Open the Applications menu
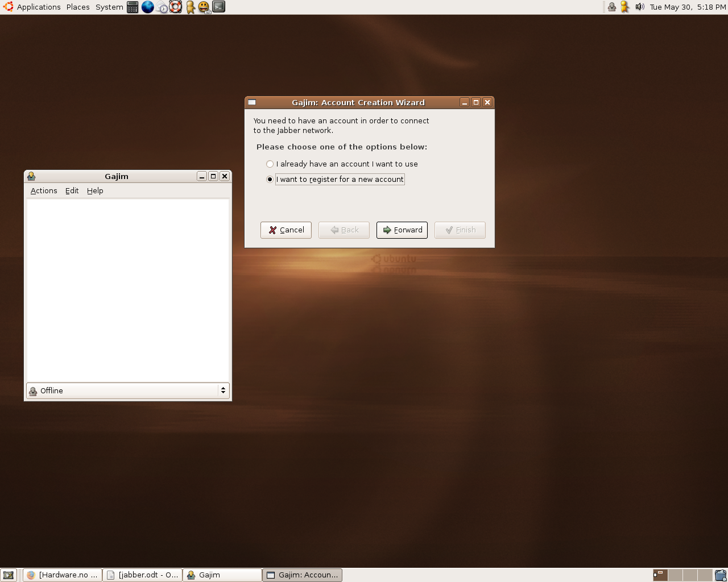 (x=39, y=7)
